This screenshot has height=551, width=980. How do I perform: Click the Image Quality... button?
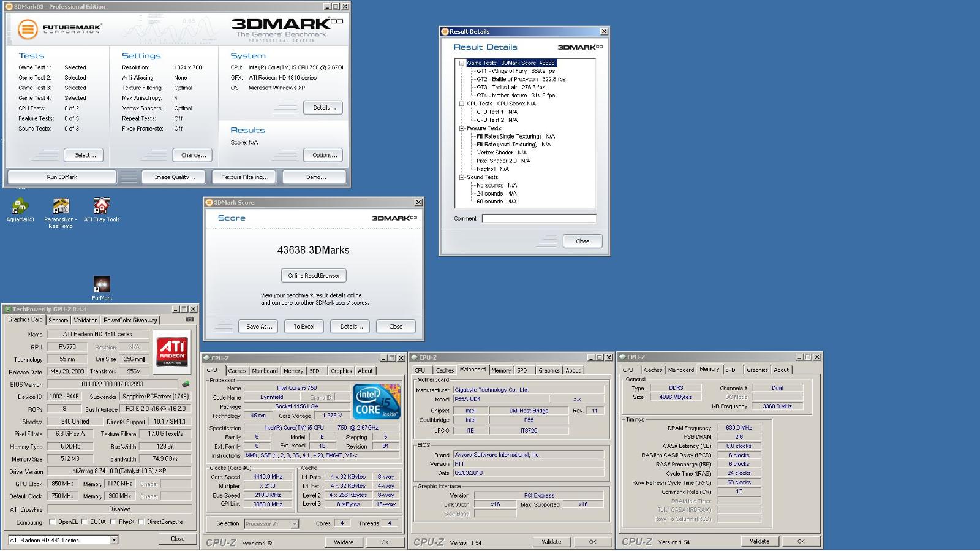tap(175, 177)
